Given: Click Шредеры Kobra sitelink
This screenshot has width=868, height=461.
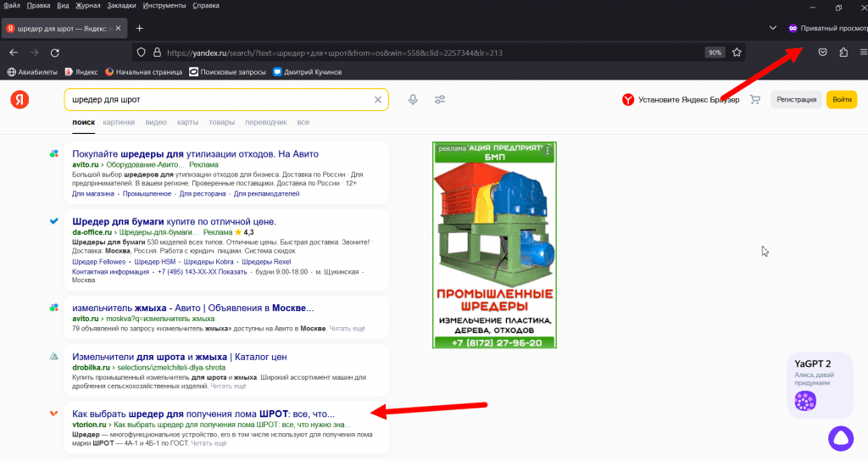Looking at the screenshot, I should [x=209, y=262].
